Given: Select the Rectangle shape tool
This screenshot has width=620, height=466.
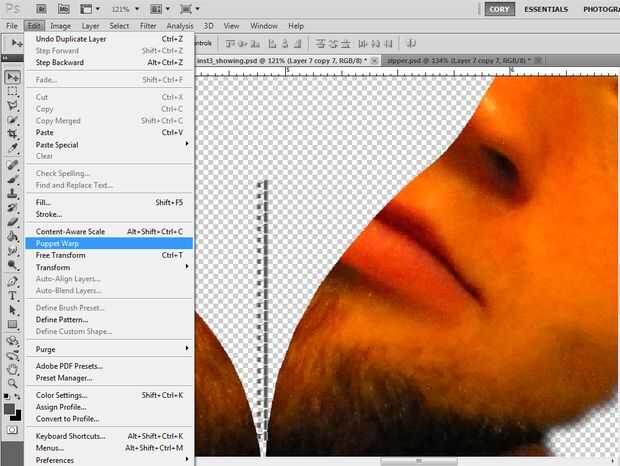Looking at the screenshot, I should coord(12,324).
